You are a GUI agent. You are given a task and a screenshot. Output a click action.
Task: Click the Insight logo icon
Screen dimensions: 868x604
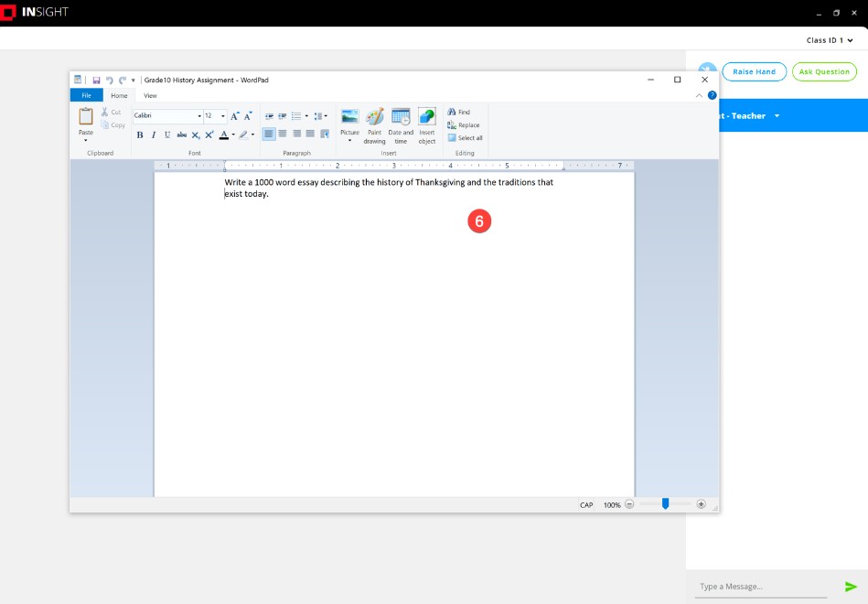coord(7,12)
